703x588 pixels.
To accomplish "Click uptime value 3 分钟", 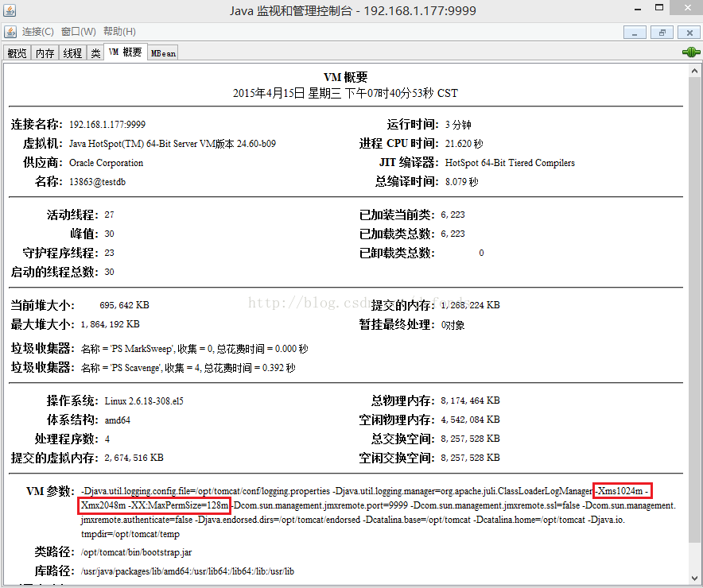I will [458, 125].
